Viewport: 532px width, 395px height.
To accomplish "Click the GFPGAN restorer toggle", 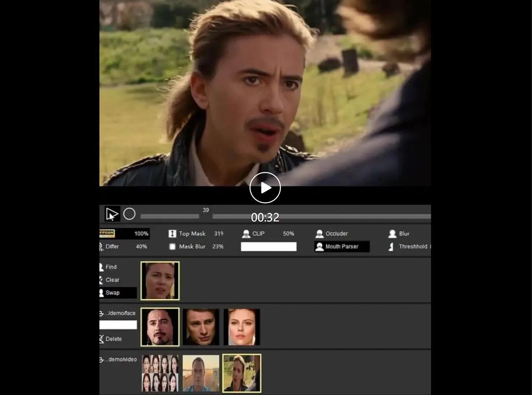I will point(107,234).
